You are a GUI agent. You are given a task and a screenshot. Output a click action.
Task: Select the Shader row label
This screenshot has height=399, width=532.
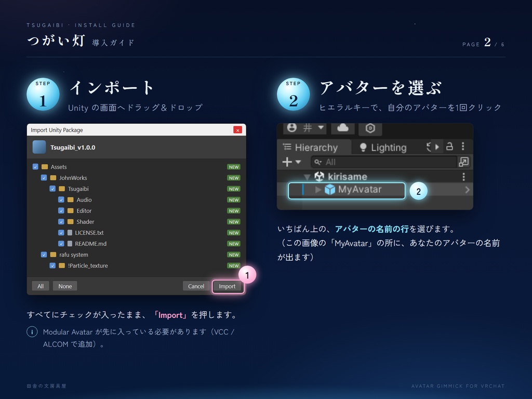point(85,221)
